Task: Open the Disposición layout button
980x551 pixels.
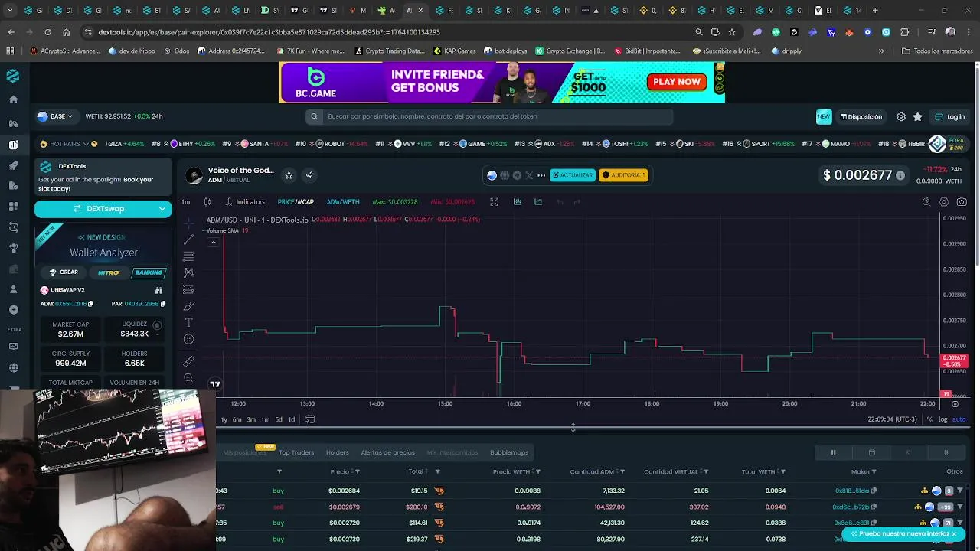Action: (x=861, y=117)
